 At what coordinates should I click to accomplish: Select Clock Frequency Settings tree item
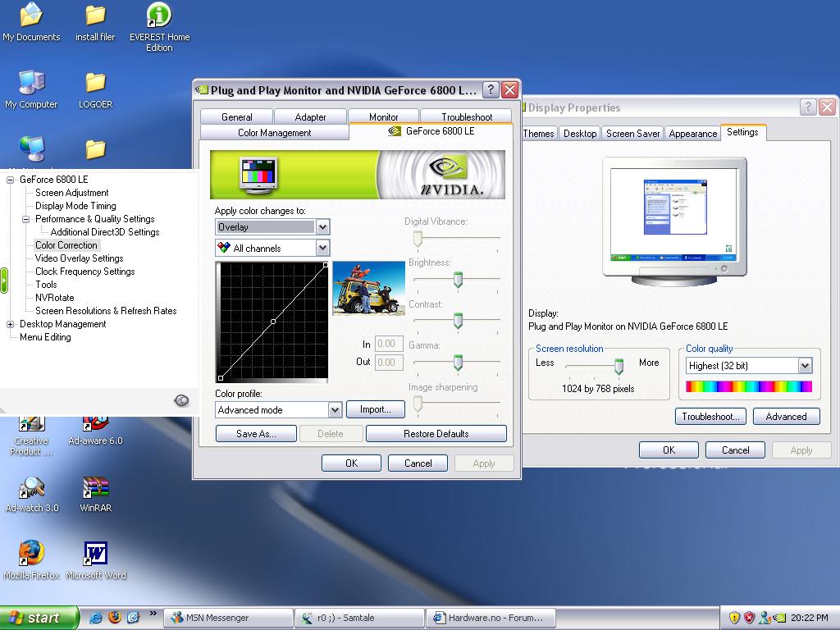pyautogui.click(x=84, y=272)
